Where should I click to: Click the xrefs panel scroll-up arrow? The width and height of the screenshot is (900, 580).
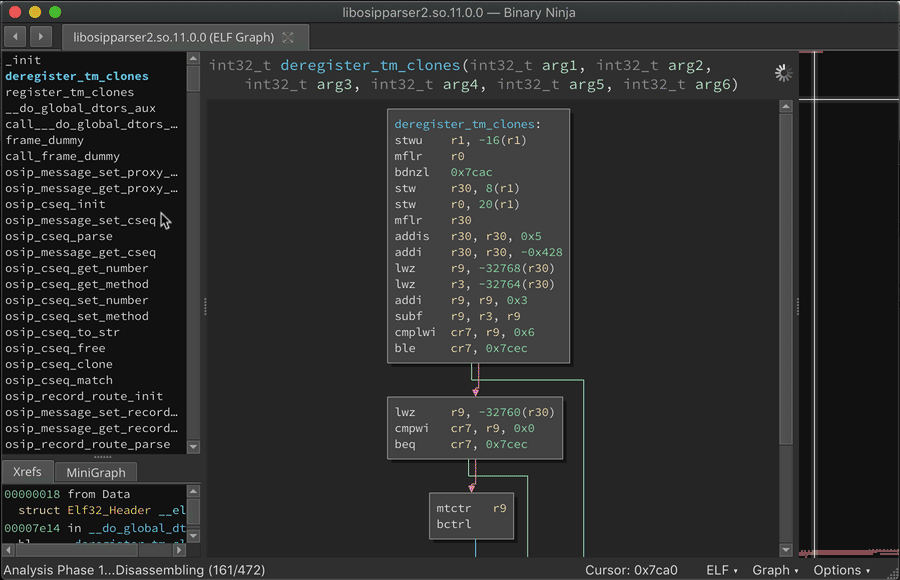(x=194, y=492)
